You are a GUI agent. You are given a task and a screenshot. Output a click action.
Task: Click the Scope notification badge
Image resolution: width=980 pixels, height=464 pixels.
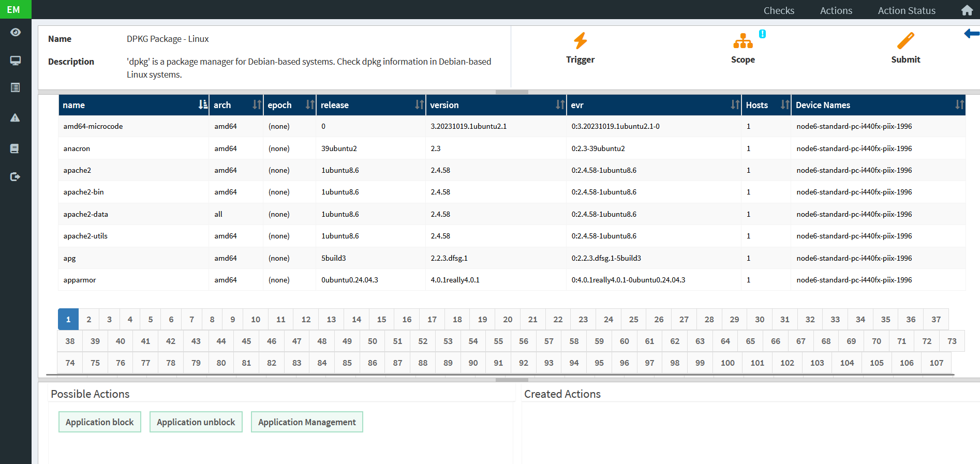point(762,34)
